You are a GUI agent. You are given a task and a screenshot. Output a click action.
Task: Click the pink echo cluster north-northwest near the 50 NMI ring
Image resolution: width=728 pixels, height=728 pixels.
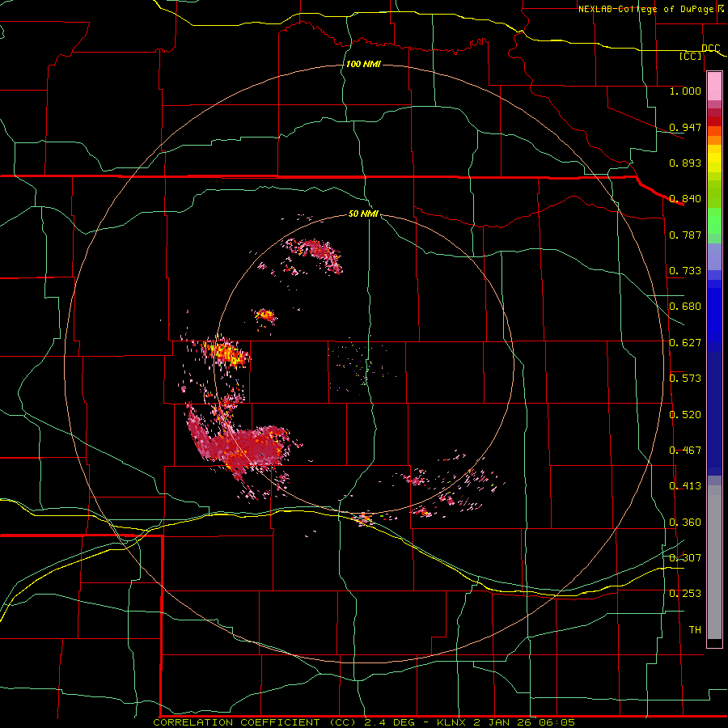pos(315,253)
